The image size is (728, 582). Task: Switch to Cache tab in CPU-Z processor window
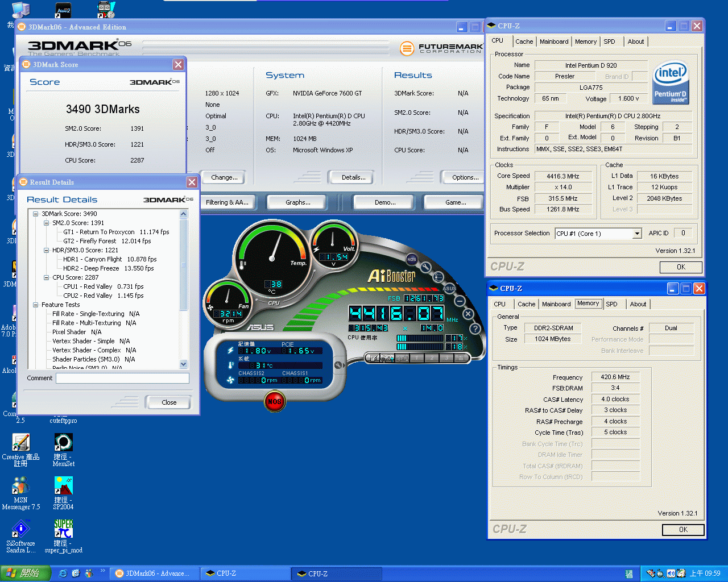coord(524,41)
